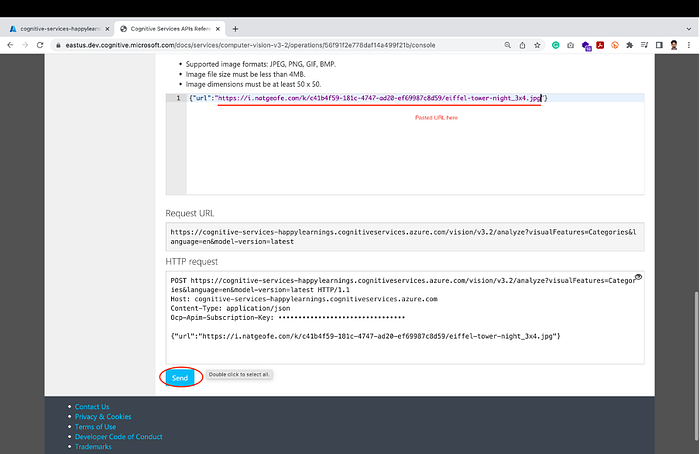700x454 pixels.
Task: Send the API request
Action: pos(180,378)
